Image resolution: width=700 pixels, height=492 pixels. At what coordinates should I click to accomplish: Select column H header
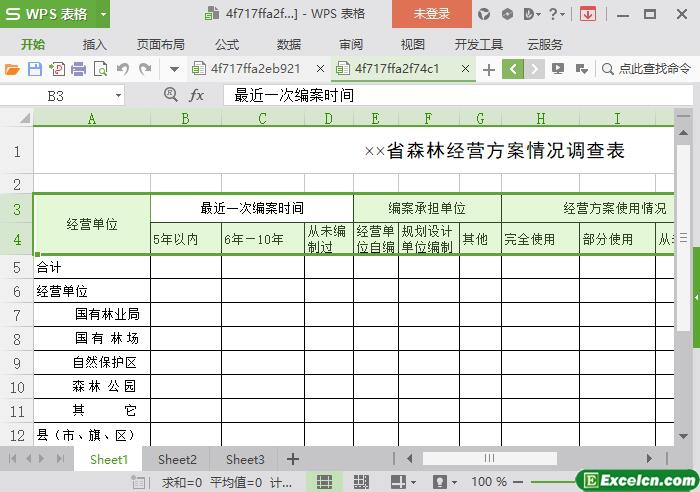point(540,119)
